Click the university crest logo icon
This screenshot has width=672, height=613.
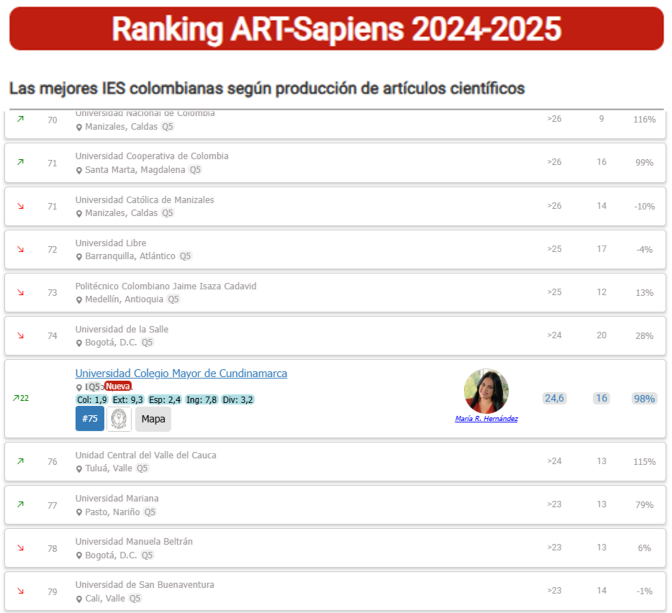point(119,419)
